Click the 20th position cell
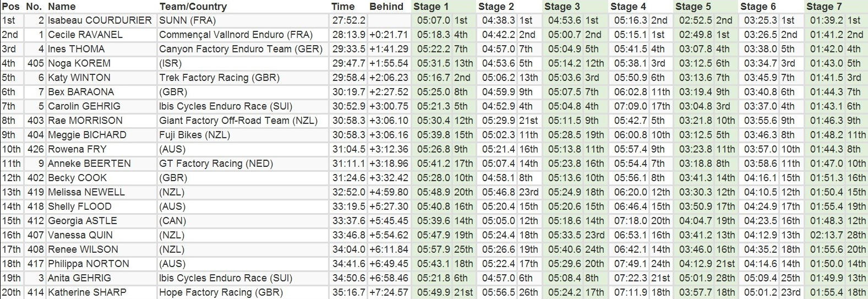Viewport: 868px width, 299px height. tap(10, 292)
